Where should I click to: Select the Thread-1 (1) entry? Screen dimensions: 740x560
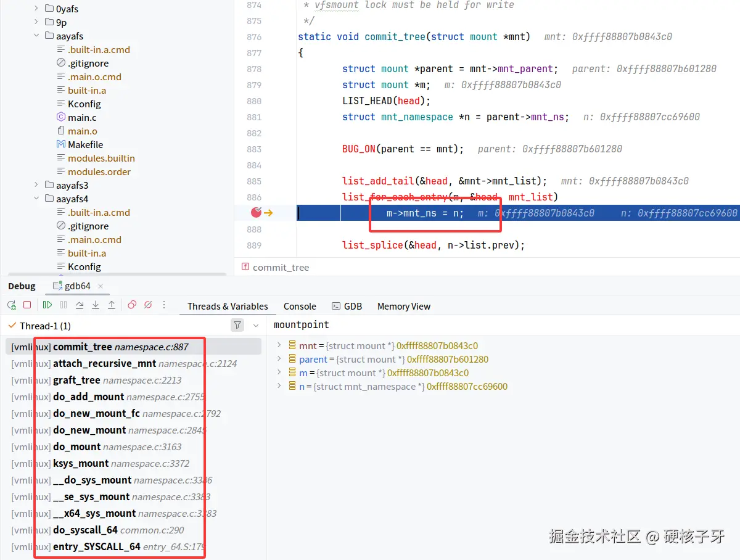coord(45,326)
